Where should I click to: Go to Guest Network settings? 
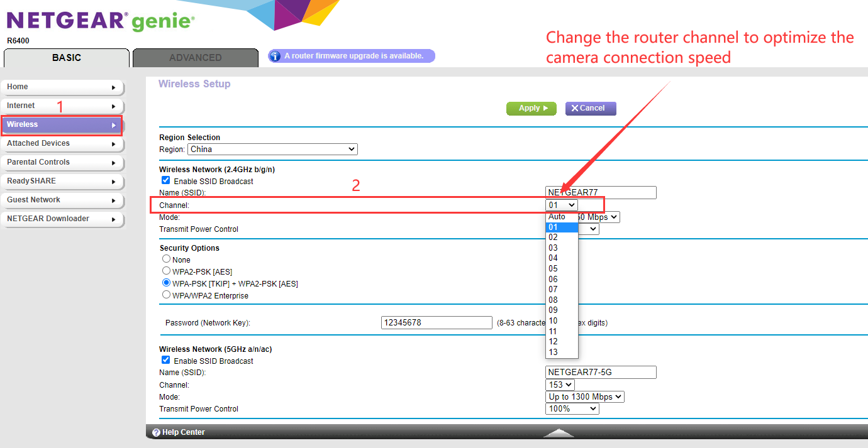(x=62, y=200)
